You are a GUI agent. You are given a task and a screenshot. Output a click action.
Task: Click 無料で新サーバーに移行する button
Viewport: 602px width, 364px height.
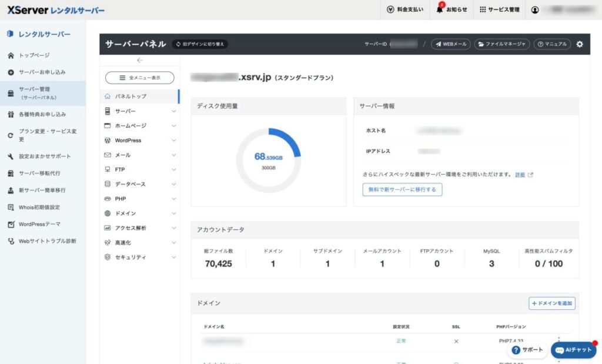402,189
